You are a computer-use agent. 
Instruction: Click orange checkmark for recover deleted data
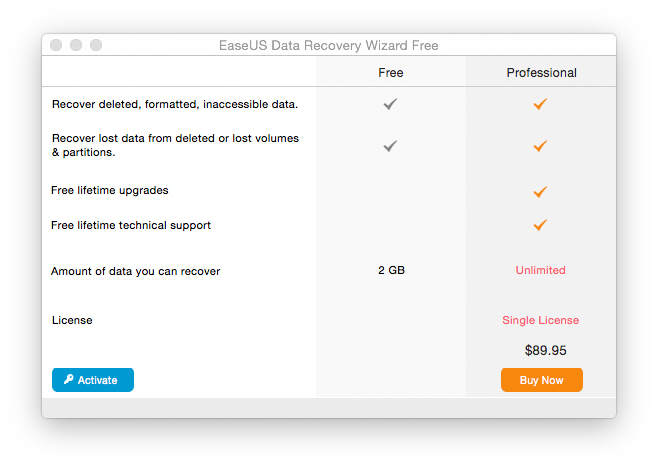click(540, 104)
